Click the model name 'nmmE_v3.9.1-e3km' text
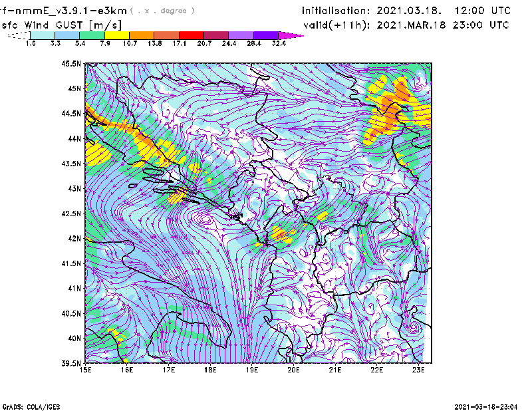532x411 pixels. point(70,11)
